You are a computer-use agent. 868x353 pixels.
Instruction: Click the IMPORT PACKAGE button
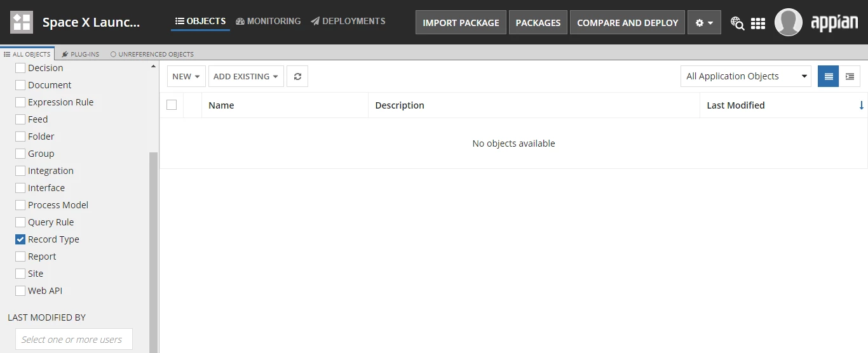coord(461,23)
